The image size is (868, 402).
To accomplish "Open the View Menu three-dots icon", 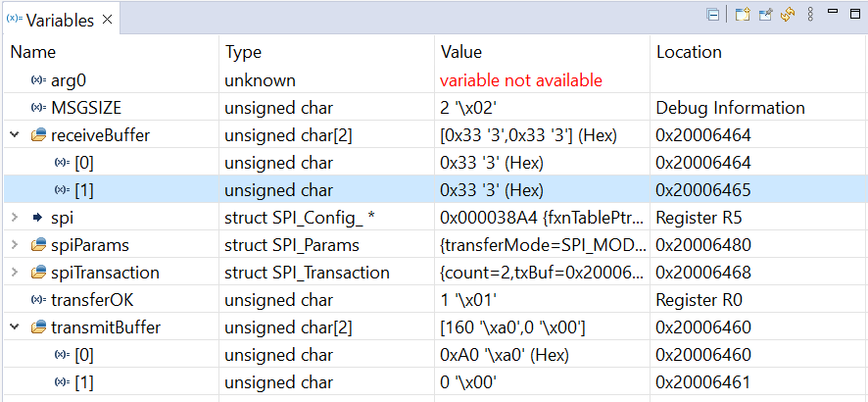I will [810, 15].
